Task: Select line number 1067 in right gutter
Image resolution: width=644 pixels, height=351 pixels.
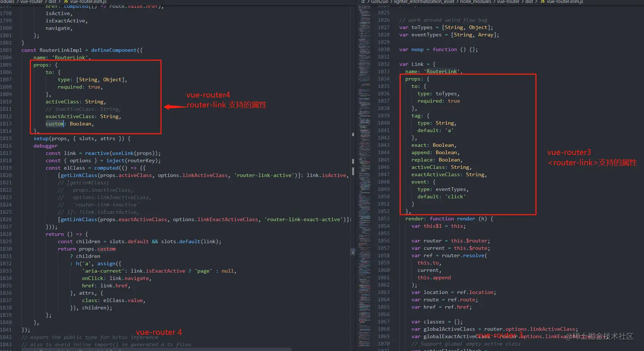Action: 383,322
